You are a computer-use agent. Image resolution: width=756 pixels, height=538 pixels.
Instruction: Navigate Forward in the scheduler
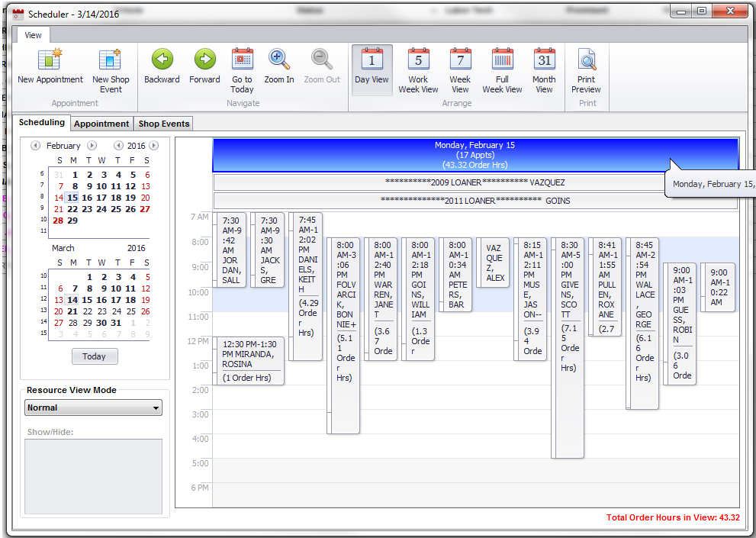tap(204, 66)
